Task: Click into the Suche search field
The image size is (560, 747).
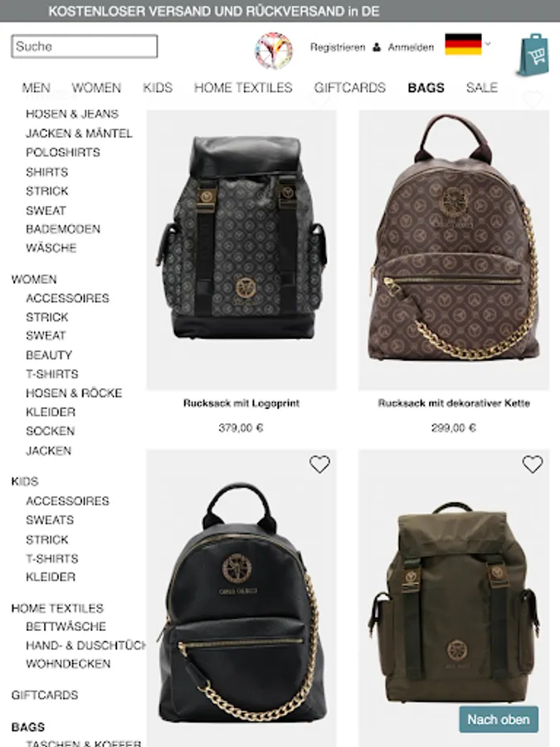Action: click(85, 46)
